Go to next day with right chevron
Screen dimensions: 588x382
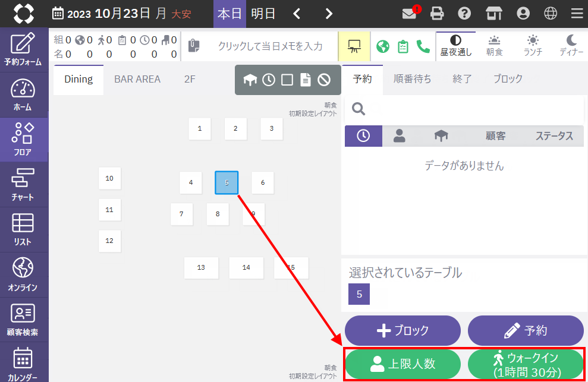[x=329, y=13]
